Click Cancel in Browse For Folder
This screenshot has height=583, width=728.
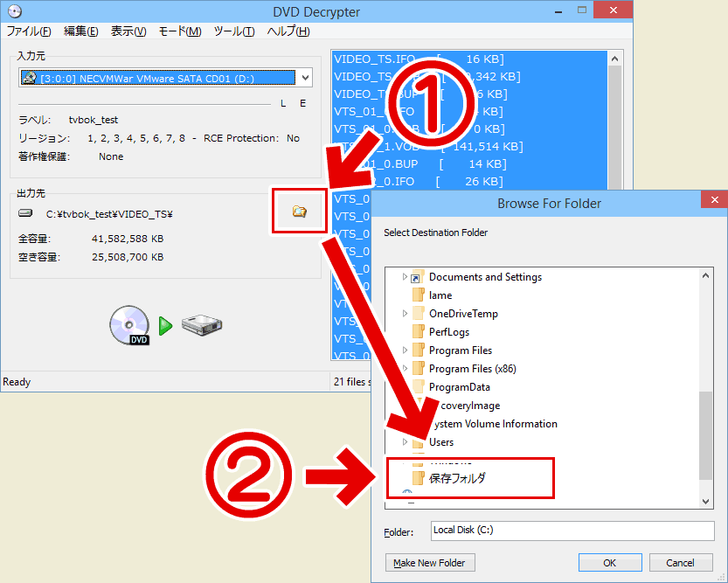pyautogui.click(x=681, y=563)
